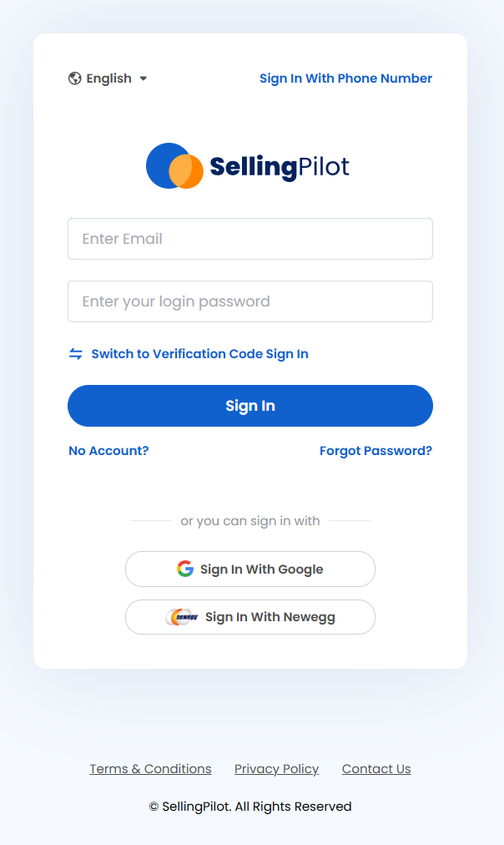
Task: Click the blue Sign In button
Action: (250, 406)
